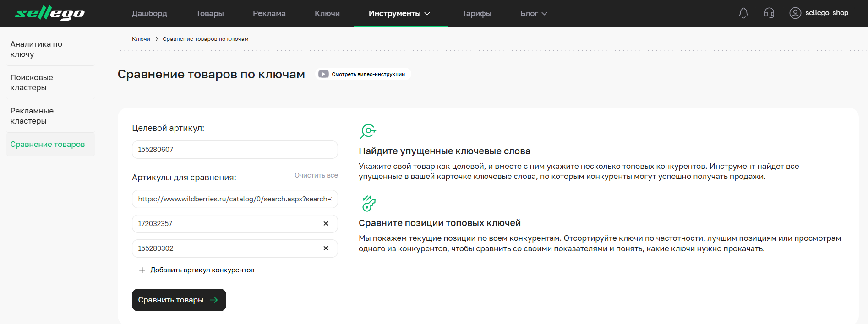Click the Целевой артикул input field
This screenshot has height=324, width=868.
coord(235,150)
